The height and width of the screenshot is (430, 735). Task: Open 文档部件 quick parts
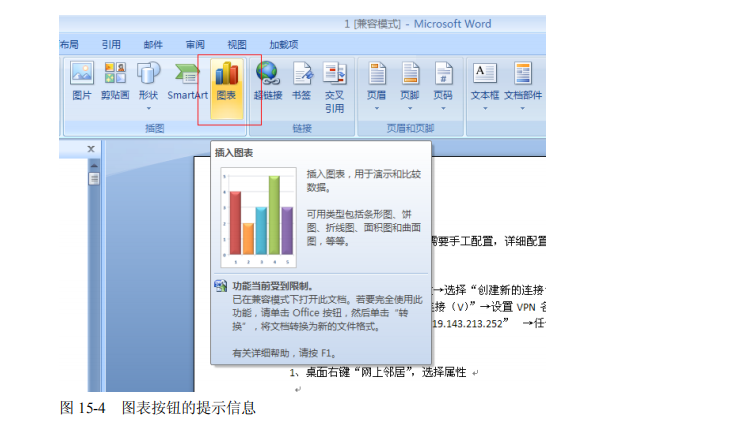point(523,81)
